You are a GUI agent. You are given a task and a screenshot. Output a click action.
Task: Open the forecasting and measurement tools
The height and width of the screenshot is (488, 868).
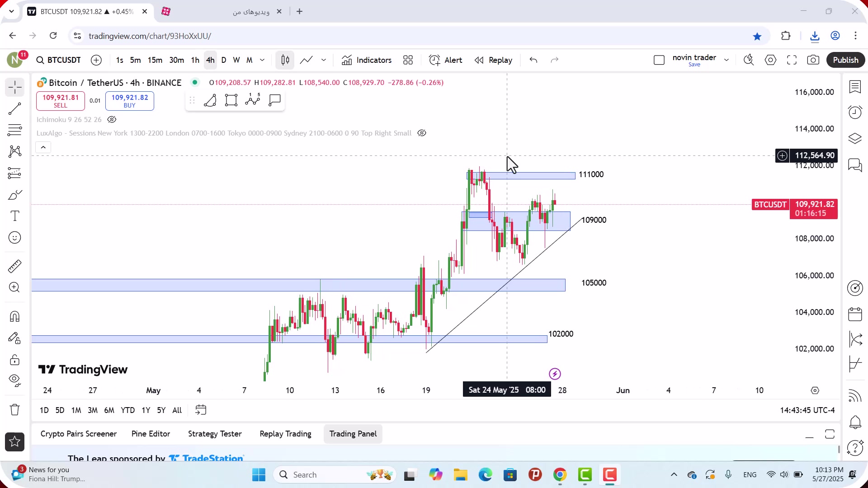pyautogui.click(x=14, y=173)
